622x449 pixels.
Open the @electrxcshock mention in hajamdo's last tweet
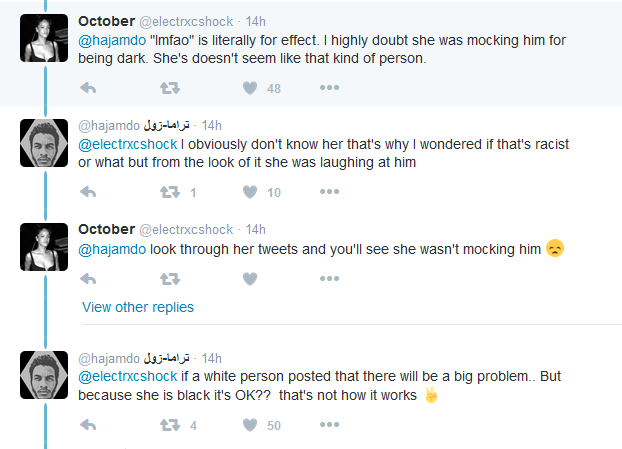pos(126,376)
